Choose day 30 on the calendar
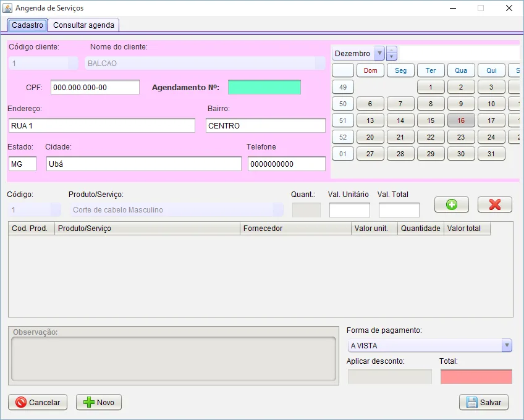Screen dimensions: 524x420 click(x=461, y=154)
